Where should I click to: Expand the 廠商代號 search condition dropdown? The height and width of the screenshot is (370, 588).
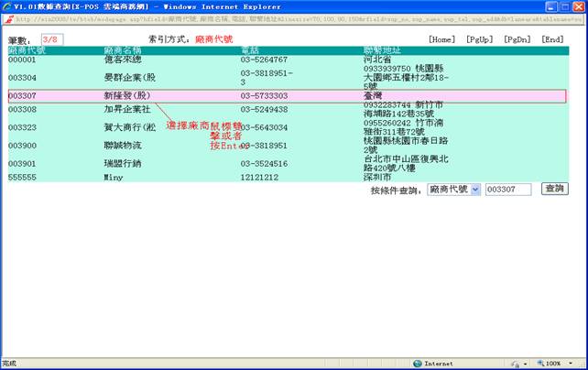[x=475, y=189]
